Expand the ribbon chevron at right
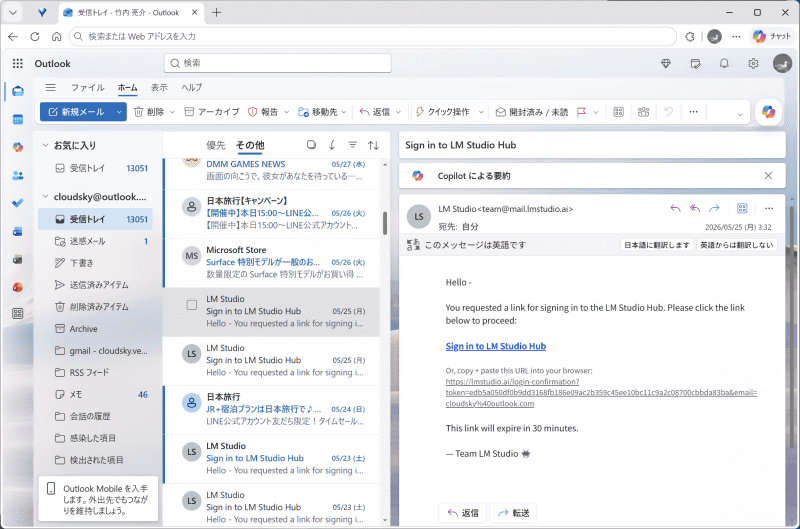The width and height of the screenshot is (800, 529). click(x=740, y=114)
